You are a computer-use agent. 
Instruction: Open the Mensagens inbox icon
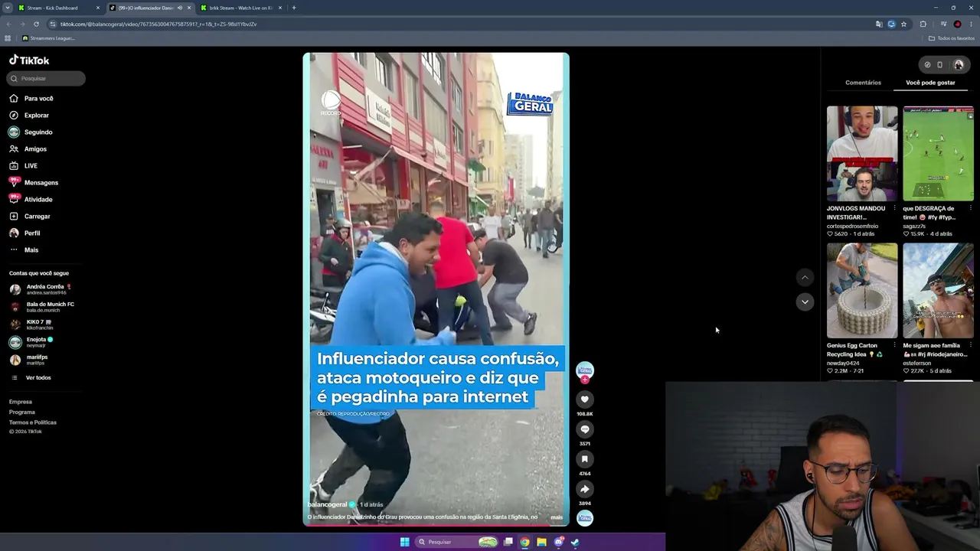click(14, 182)
